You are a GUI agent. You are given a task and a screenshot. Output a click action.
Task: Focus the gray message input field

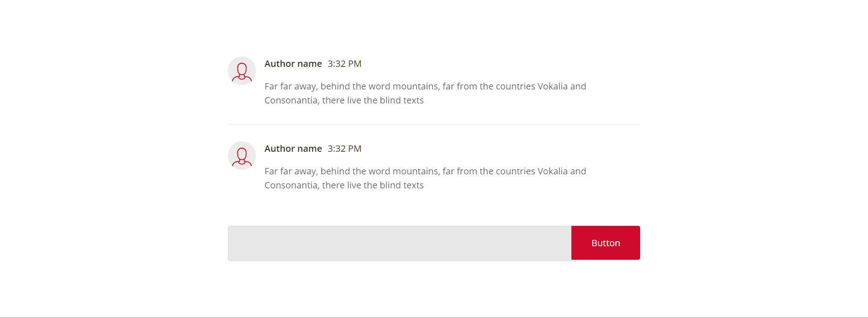(400, 243)
